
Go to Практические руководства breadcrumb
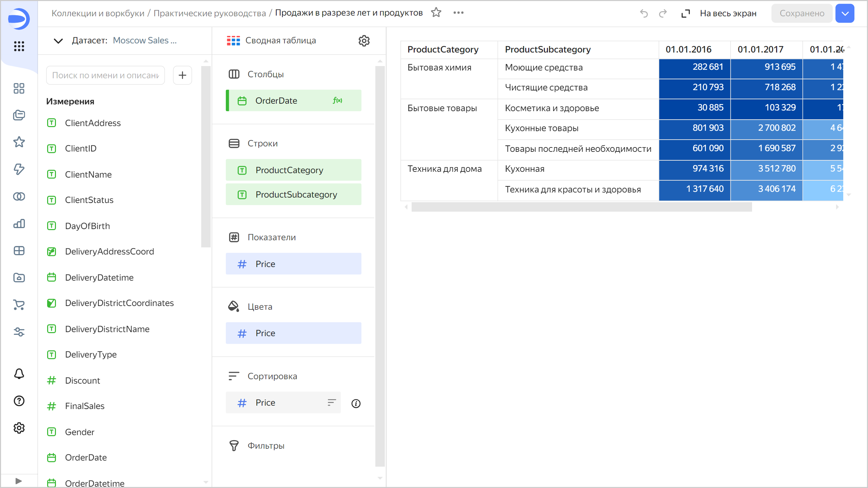tap(210, 13)
